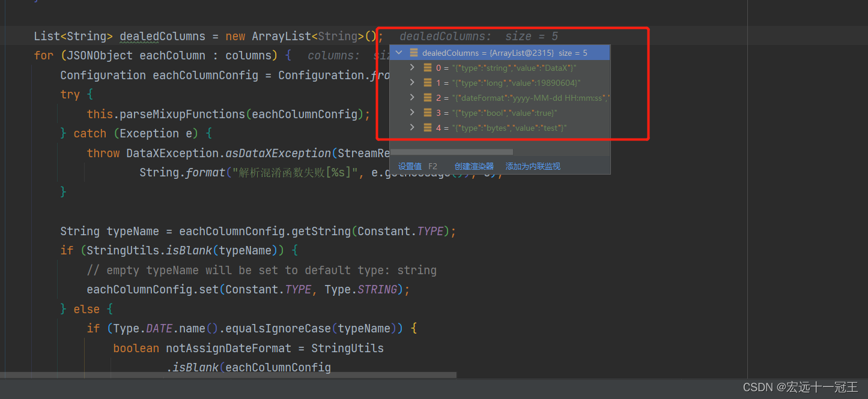Click the 'empty typeName' comment line
The width and height of the screenshot is (868, 399).
point(261,270)
